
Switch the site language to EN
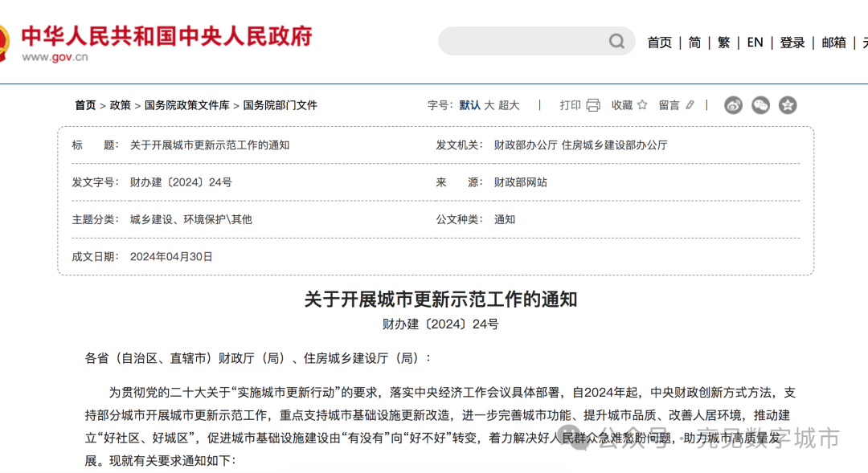(x=755, y=42)
